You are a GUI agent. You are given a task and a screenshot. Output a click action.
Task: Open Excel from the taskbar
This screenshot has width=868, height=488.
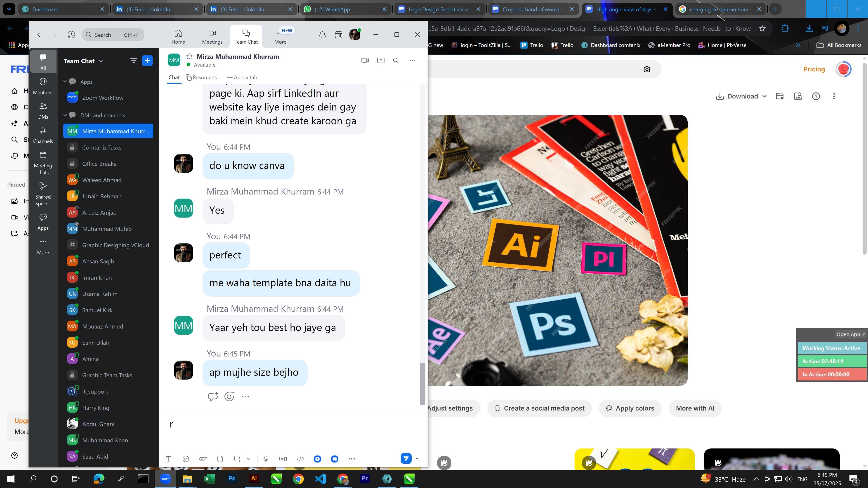(209, 479)
